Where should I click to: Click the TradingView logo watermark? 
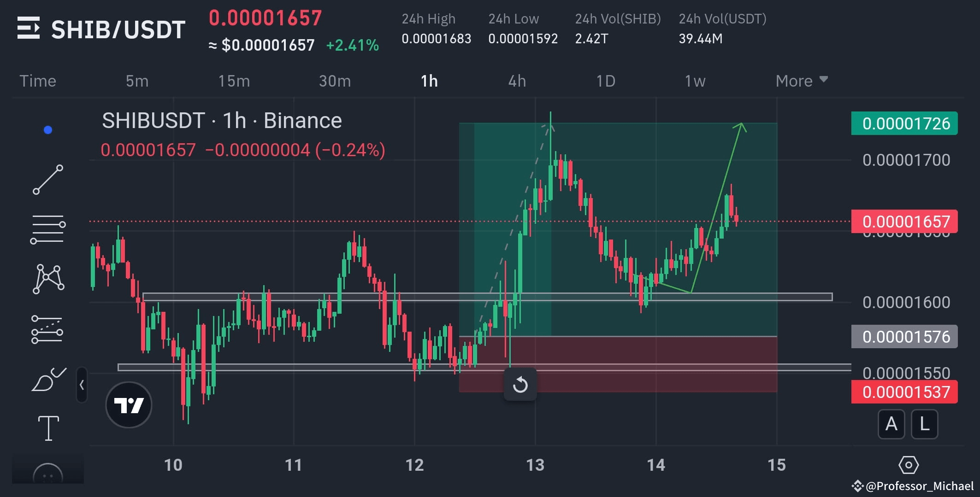[129, 403]
